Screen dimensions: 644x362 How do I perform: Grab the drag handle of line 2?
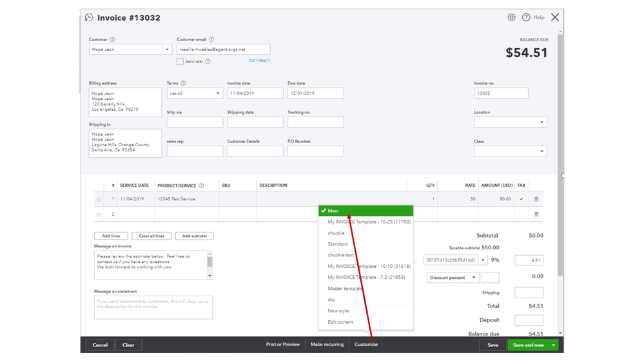(x=99, y=214)
